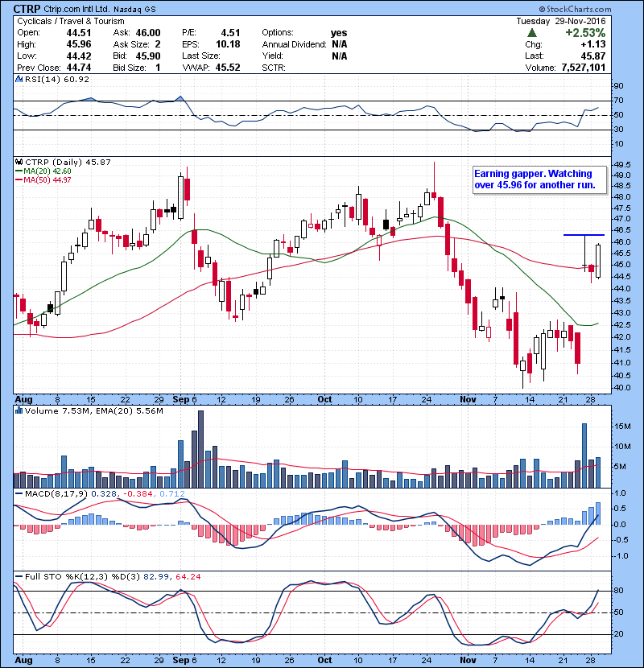Click the Annual Dividend 'N/A' value
This screenshot has height=668, width=644.
click(x=339, y=44)
